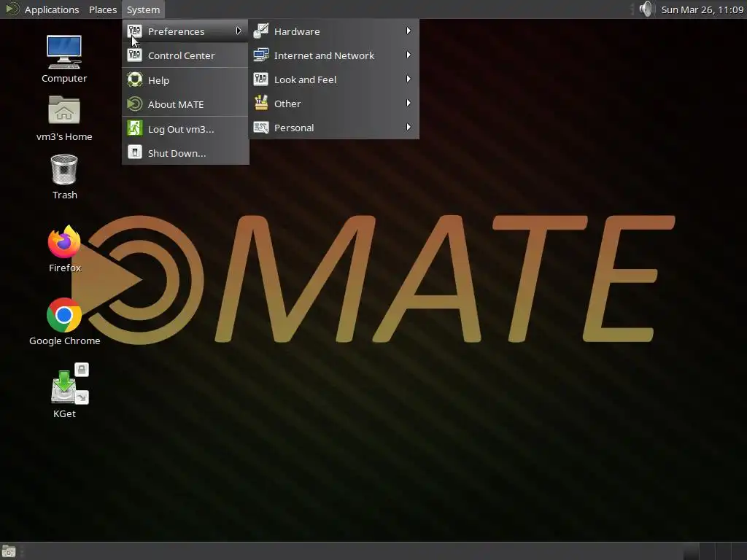Expand the Preferences submenu arrow

click(x=239, y=31)
